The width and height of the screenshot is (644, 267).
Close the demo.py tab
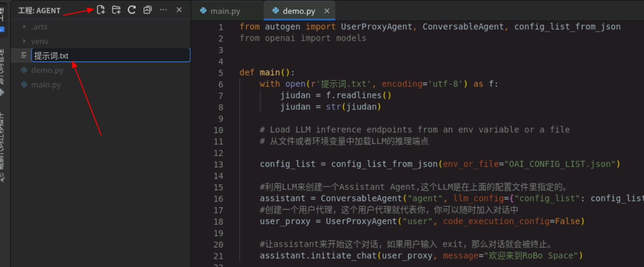tap(327, 11)
